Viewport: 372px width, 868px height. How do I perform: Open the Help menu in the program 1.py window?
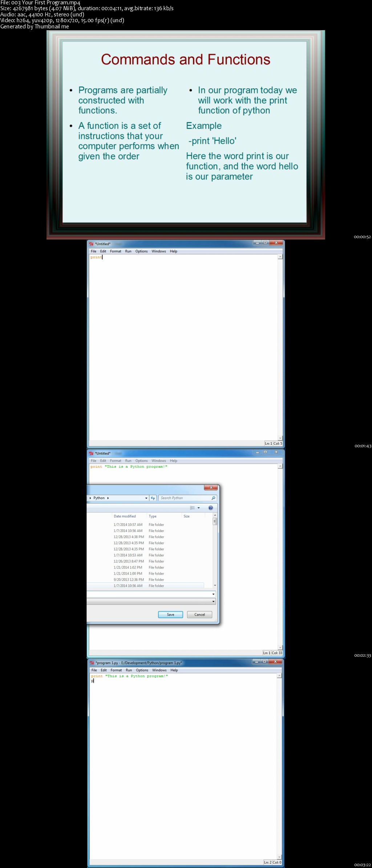(174, 670)
